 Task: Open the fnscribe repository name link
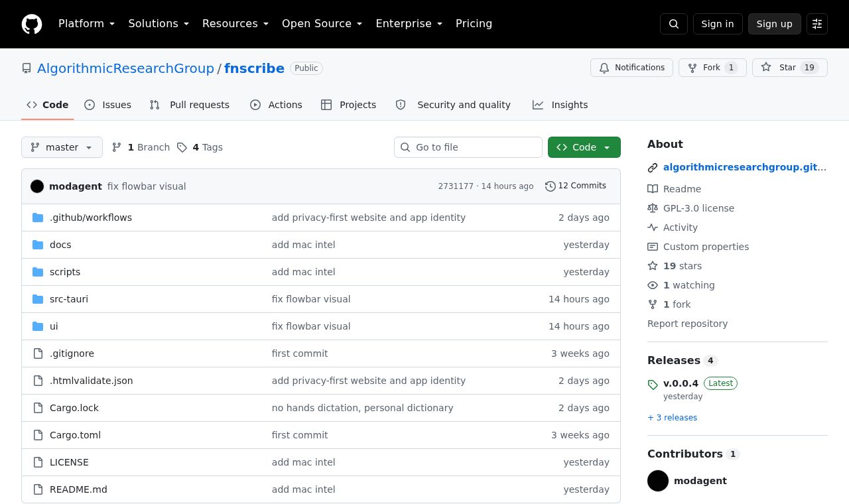pyautogui.click(x=254, y=68)
